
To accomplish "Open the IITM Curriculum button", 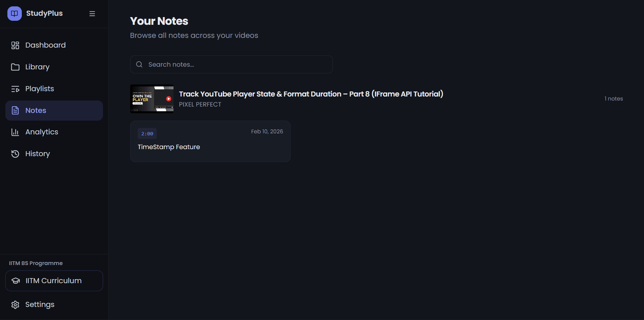I will pyautogui.click(x=54, y=281).
